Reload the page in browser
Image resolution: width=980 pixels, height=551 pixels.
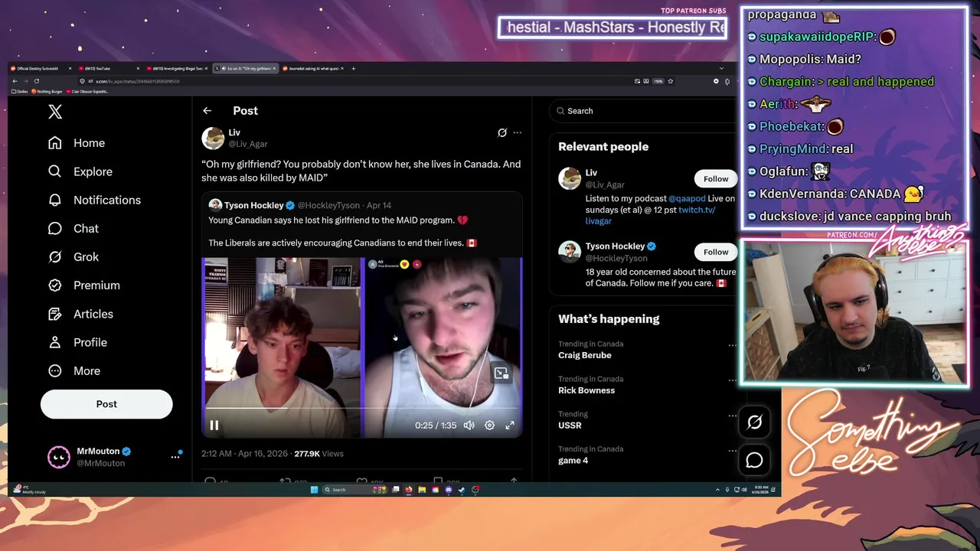point(36,81)
